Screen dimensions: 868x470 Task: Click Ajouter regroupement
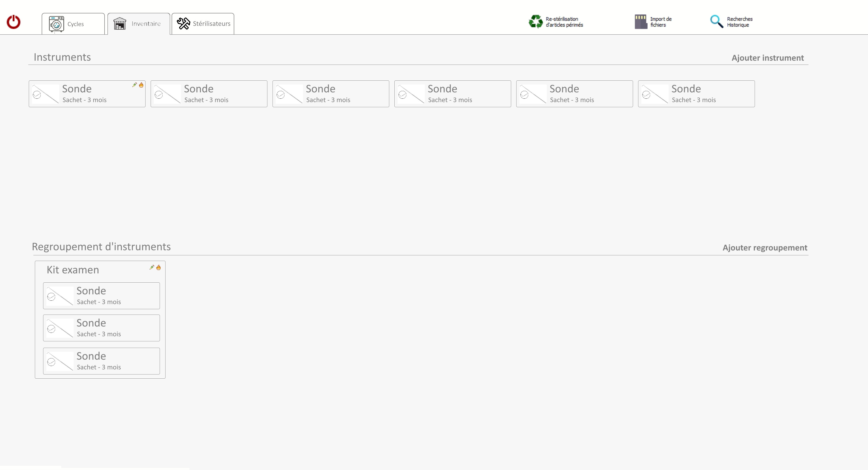[765, 248]
